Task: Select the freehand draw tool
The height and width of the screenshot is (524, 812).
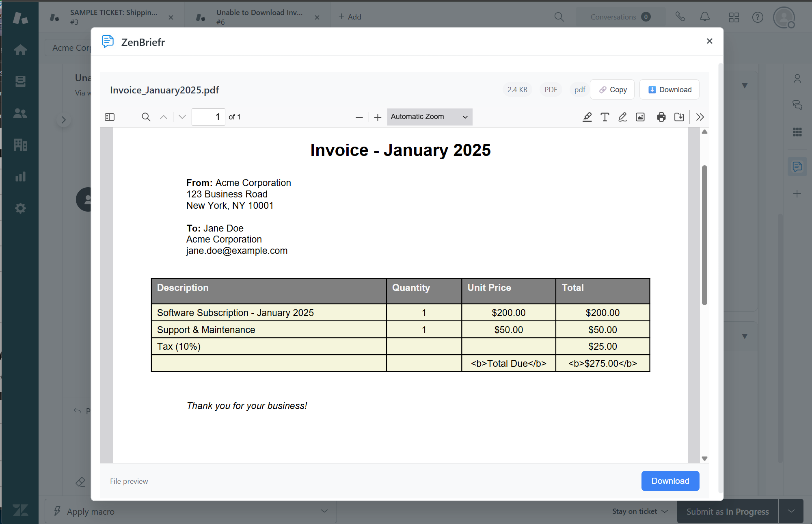Action: click(622, 117)
